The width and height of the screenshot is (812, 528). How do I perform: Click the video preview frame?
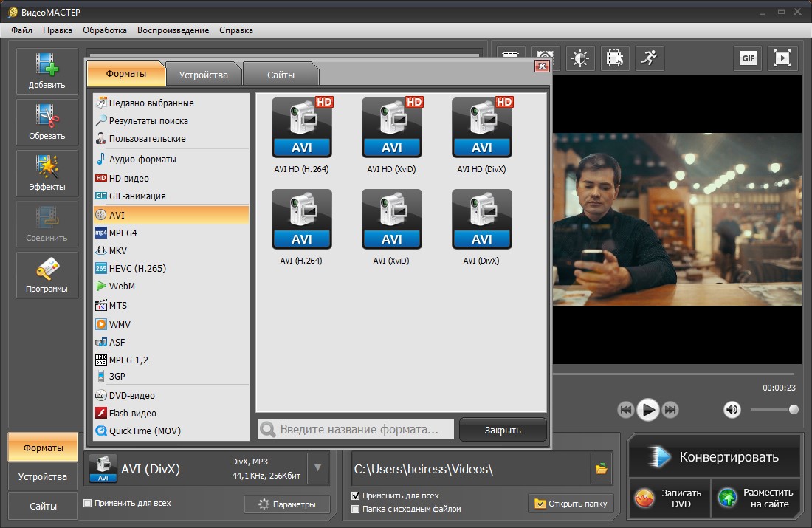[x=677, y=219]
